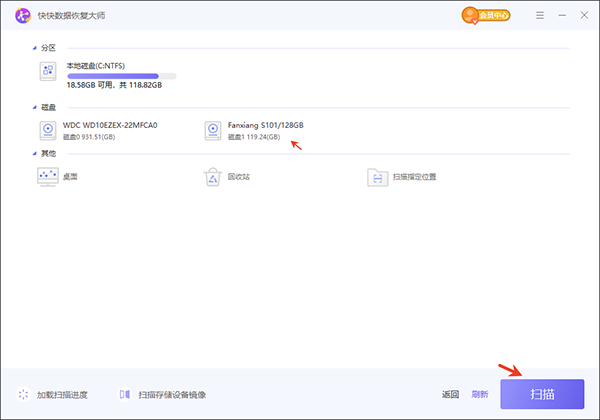Open the hamburger menu in title bar
Screen dimensions: 600x420
(540, 15)
